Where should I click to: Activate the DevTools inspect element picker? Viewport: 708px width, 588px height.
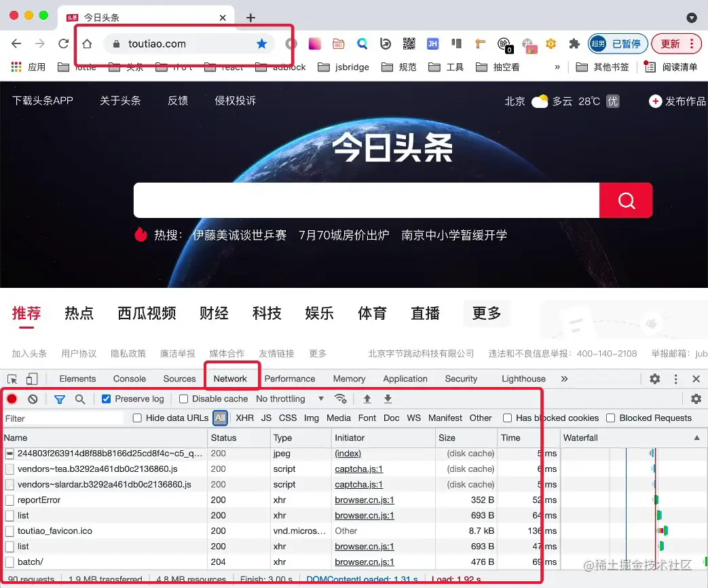(13, 379)
